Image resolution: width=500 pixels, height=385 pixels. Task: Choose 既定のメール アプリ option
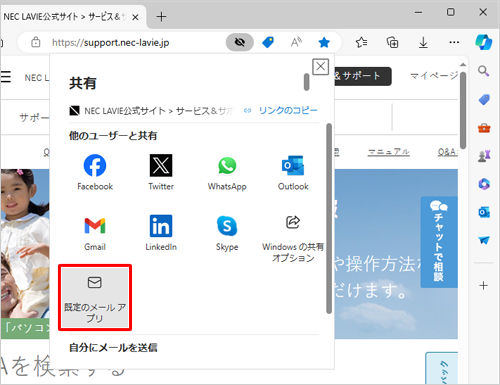95,298
